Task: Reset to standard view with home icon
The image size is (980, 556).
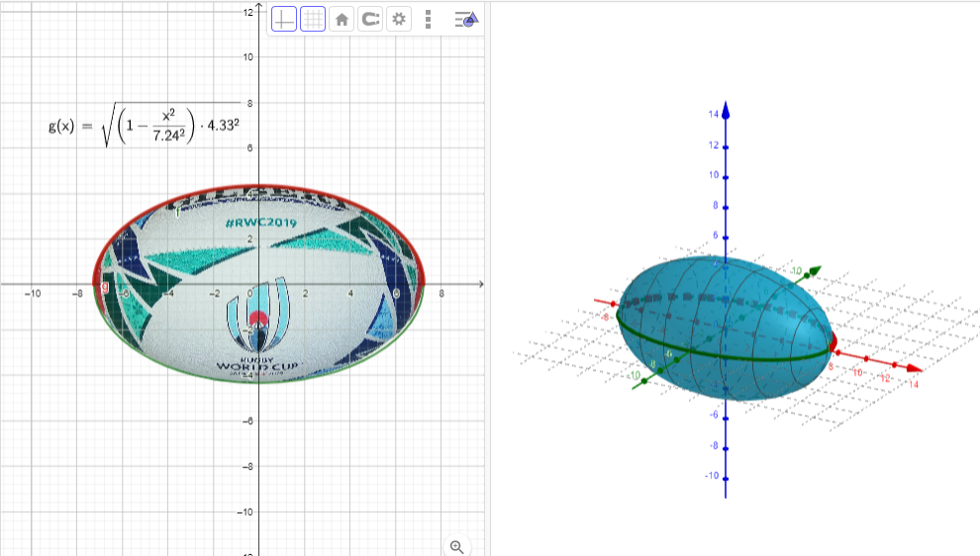Action: point(342,20)
